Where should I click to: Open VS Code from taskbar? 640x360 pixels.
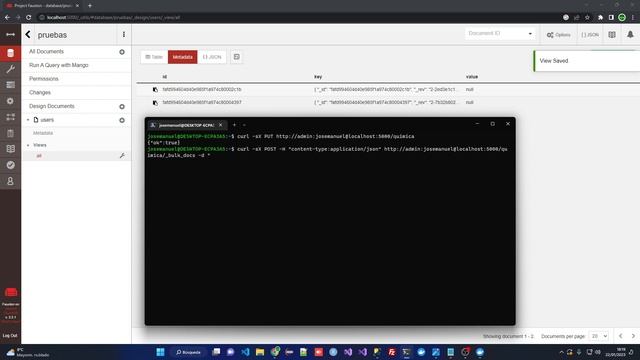click(245, 352)
